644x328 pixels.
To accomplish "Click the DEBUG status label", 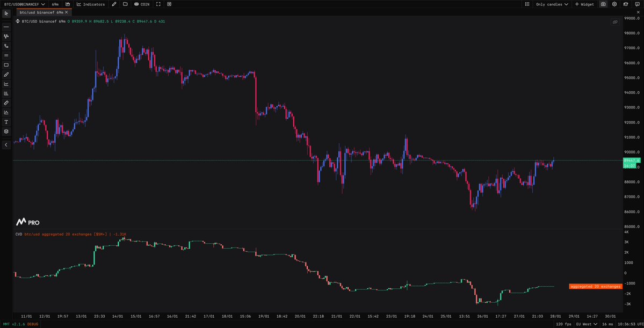I will click(x=33, y=324).
